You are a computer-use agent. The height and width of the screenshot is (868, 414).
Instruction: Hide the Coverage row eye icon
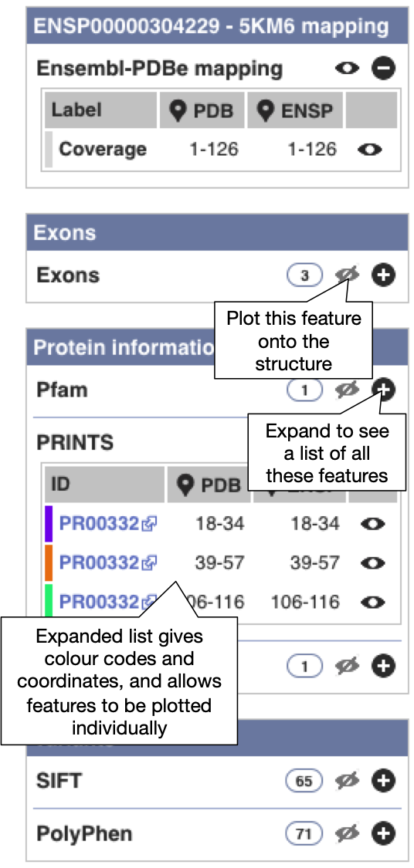(x=371, y=150)
